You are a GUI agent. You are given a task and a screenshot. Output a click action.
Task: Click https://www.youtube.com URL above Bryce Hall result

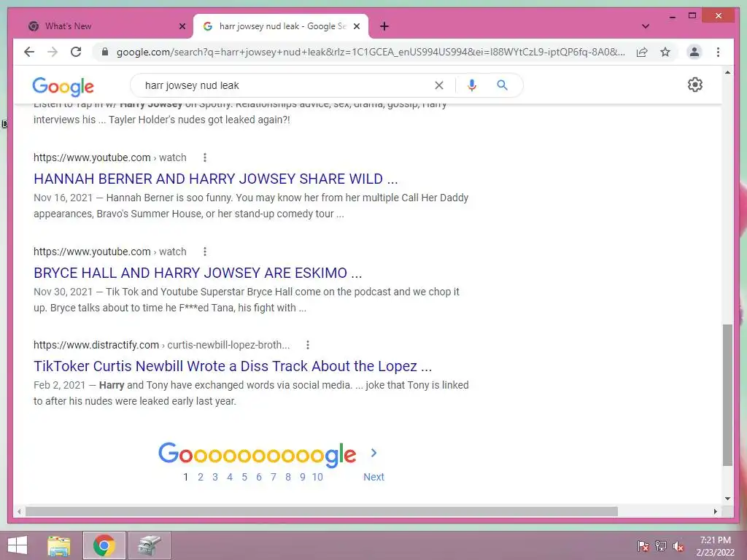click(92, 252)
